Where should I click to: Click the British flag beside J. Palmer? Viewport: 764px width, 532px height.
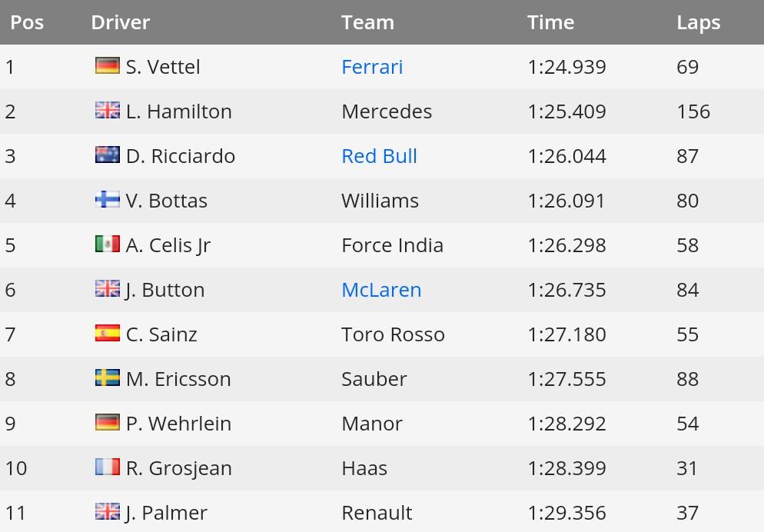107,512
